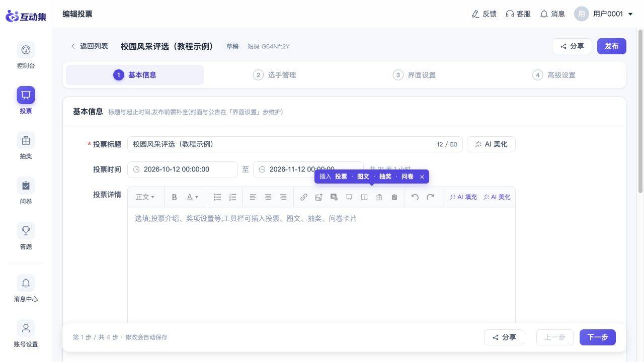The width and height of the screenshot is (644, 362).
Task: Expand the font color dropdown
Action: pos(193,197)
